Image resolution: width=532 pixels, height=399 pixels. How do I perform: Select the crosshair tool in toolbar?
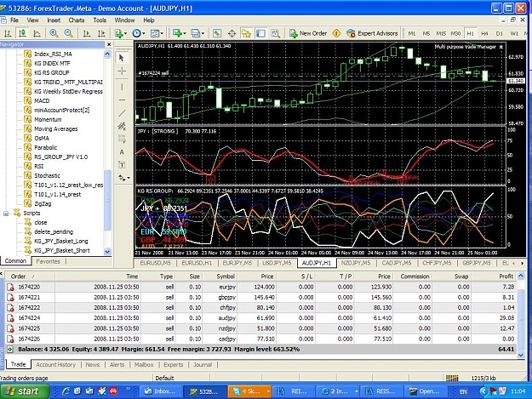pos(232,33)
